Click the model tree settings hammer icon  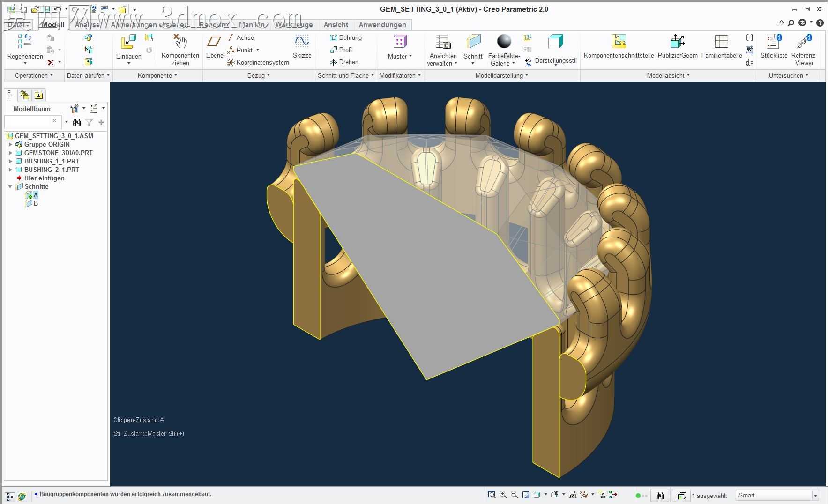[74, 109]
